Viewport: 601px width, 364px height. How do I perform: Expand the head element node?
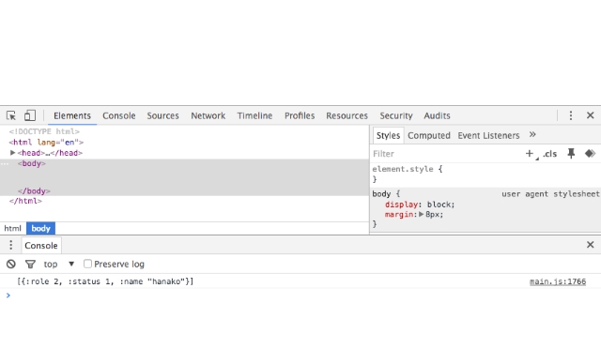[x=12, y=153]
